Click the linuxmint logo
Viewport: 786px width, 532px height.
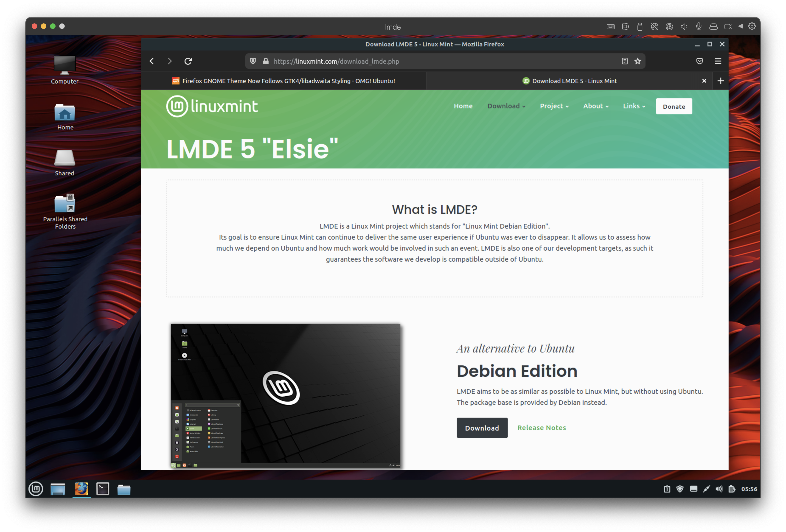point(212,106)
